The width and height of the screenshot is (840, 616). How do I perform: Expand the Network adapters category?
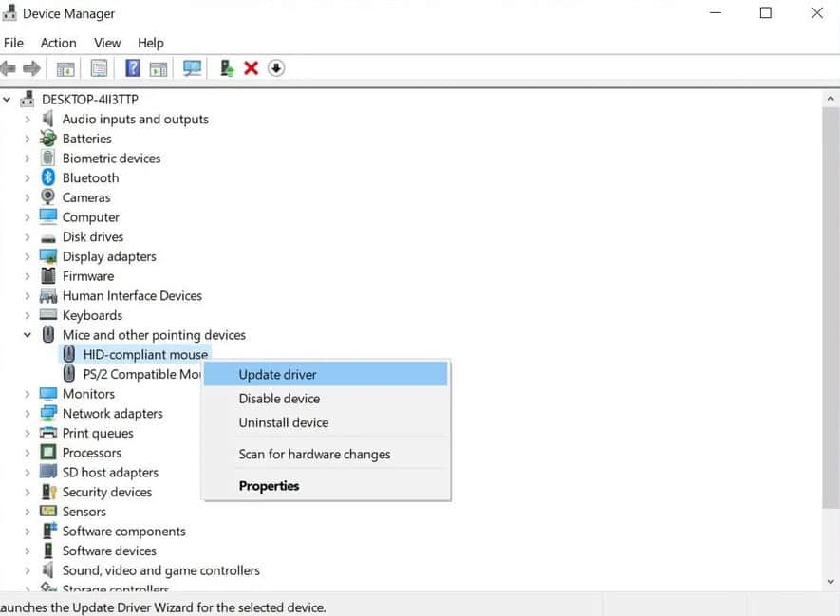[x=27, y=413]
